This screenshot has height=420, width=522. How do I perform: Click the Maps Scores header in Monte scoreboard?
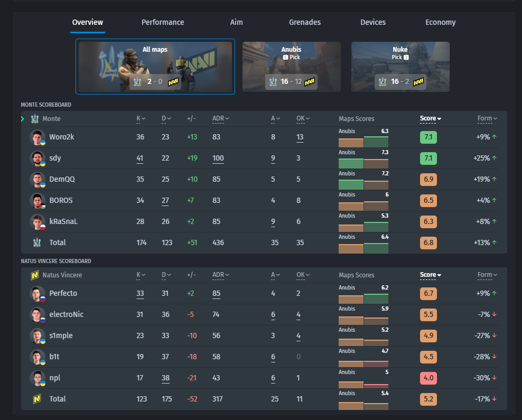(356, 119)
